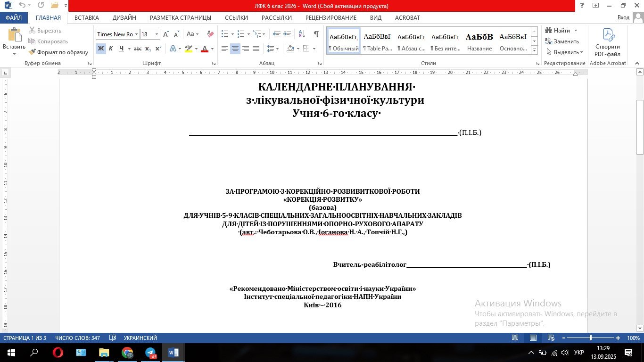Switch to the ВСТАВКА ribbon tab
644x362 pixels.
pyautogui.click(x=86, y=17)
